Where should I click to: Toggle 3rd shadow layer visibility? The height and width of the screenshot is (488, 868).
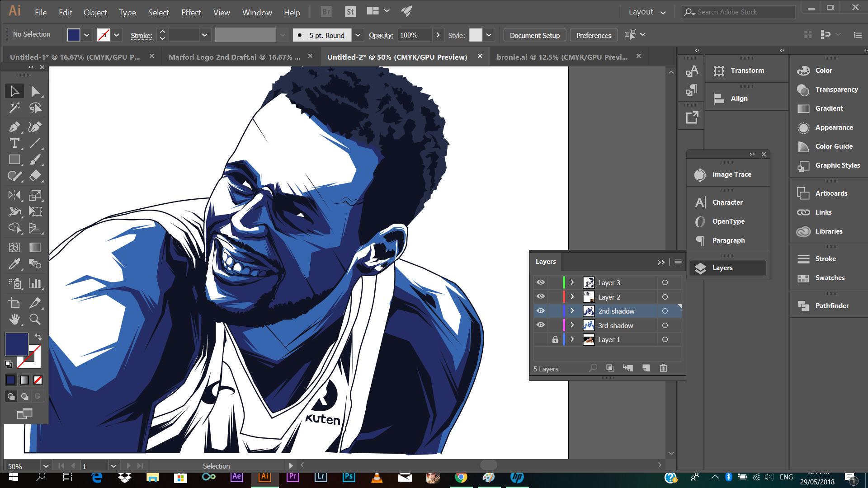click(x=541, y=325)
